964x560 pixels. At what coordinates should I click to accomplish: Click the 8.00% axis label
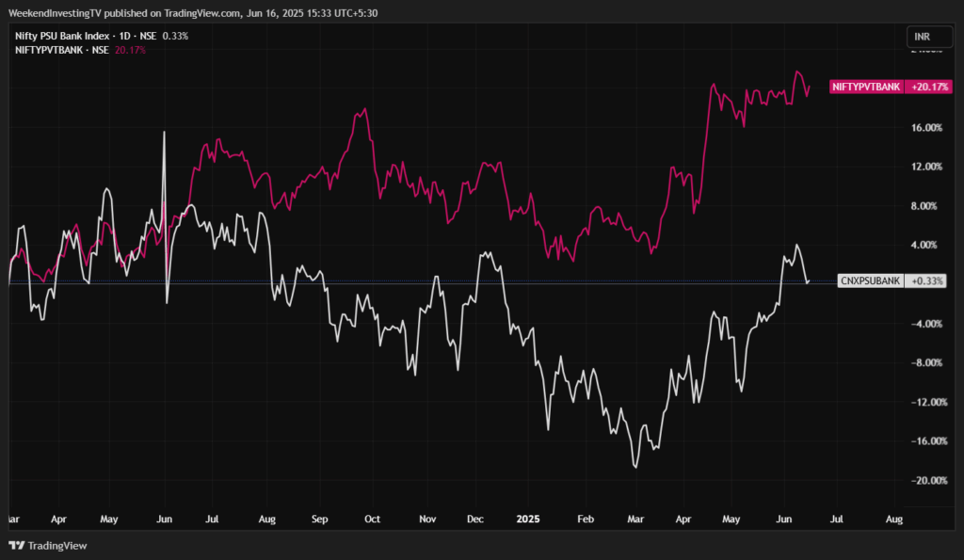[x=924, y=206]
